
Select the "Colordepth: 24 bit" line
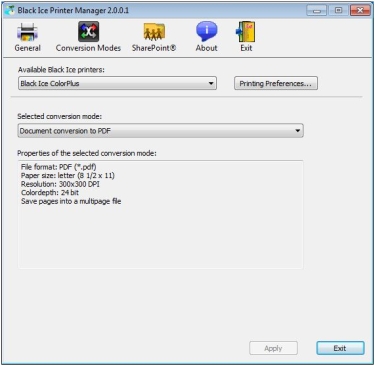tap(50, 192)
